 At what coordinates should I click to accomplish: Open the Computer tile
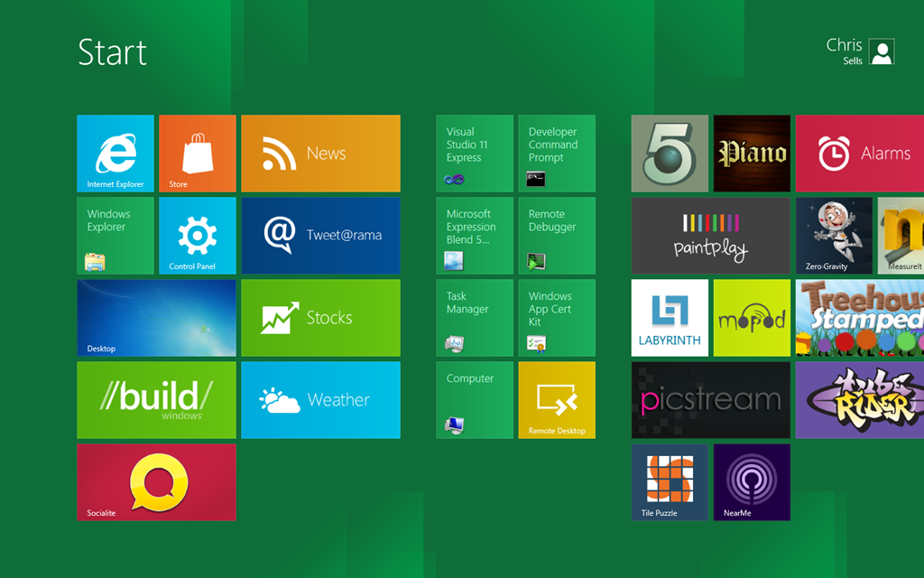pos(475,400)
